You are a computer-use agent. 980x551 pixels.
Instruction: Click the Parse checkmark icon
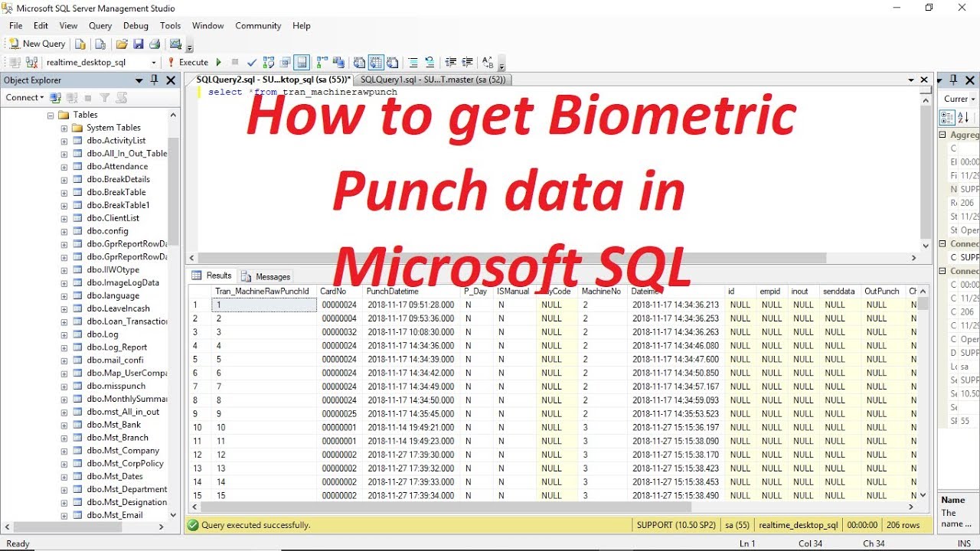point(252,63)
